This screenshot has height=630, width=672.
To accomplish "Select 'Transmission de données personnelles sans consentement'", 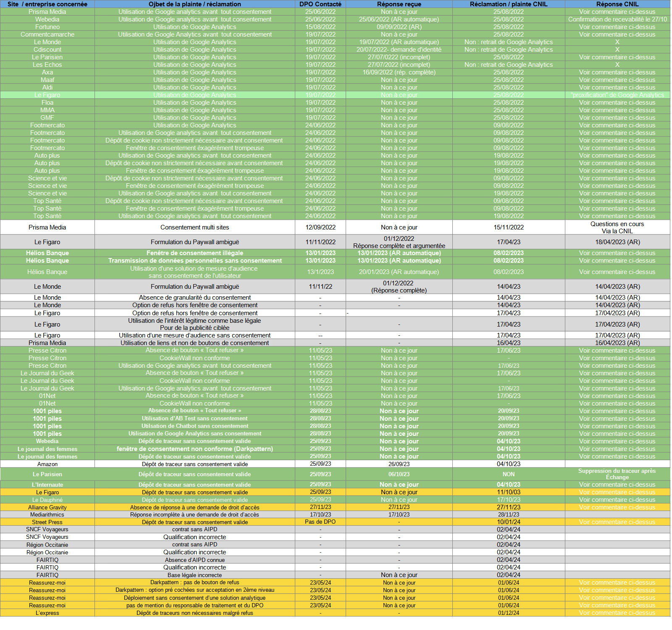I will click(195, 261).
